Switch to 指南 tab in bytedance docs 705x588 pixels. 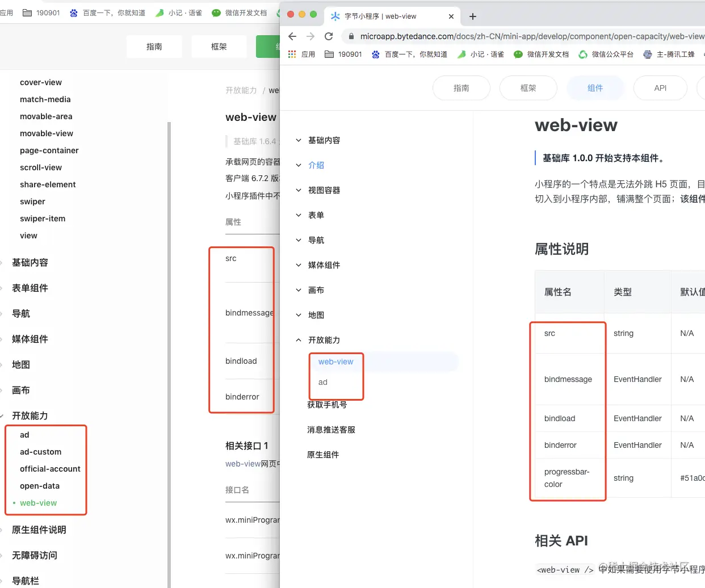point(461,88)
